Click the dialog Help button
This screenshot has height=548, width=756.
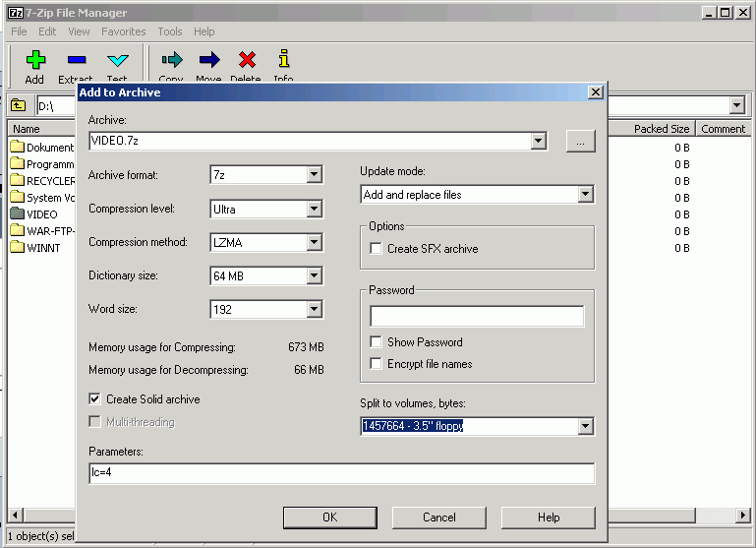549,518
